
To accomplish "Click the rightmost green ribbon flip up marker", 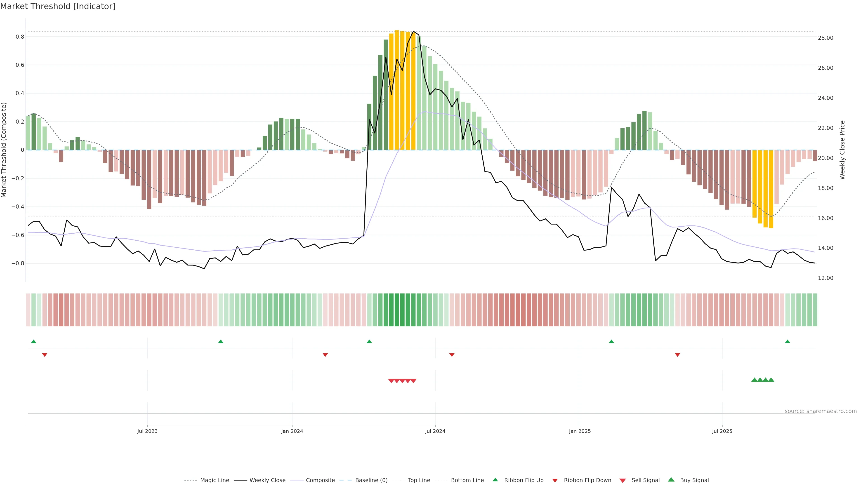I will click(788, 342).
